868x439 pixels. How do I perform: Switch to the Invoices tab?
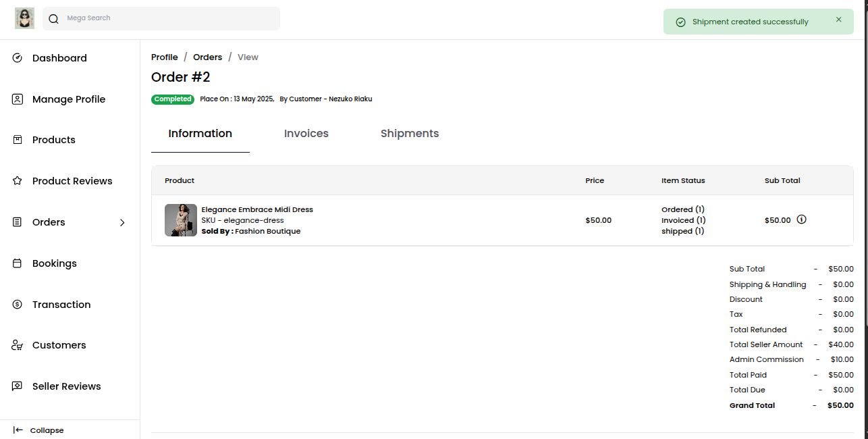[306, 133]
